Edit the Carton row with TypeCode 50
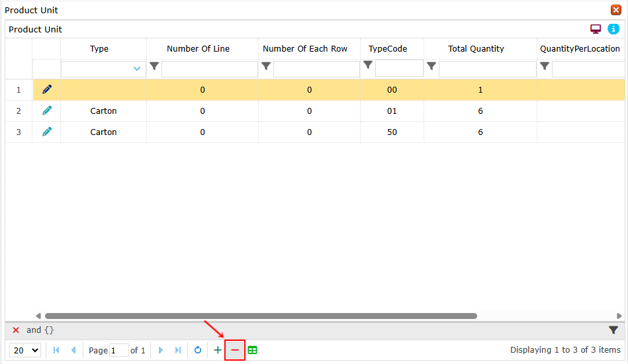628x364 pixels. click(46, 132)
